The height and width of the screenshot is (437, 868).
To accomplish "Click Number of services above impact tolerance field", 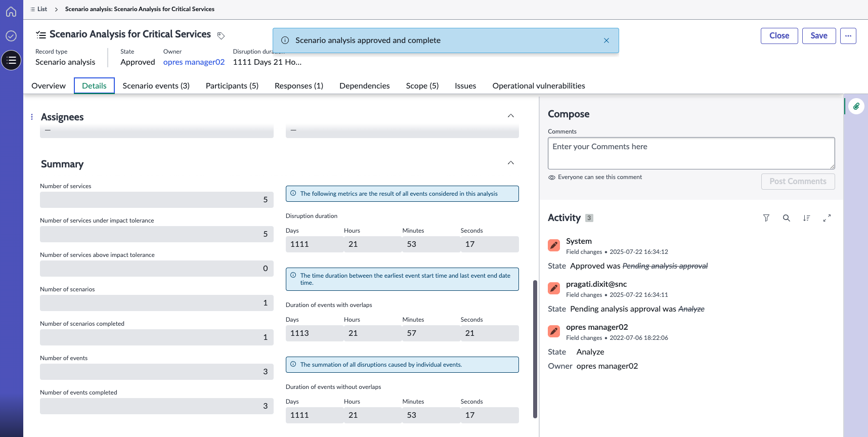I will click(x=157, y=269).
